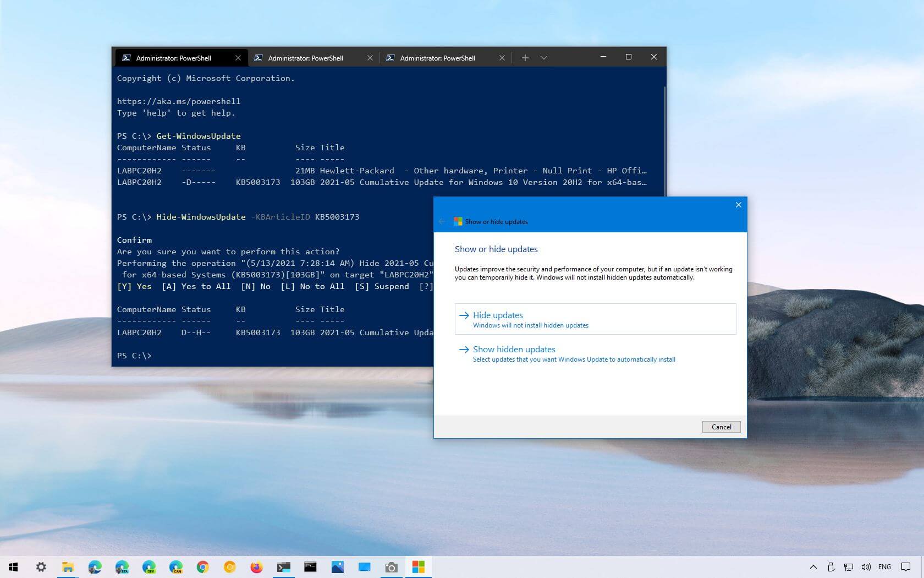Launch Firefox from the taskbar
The height and width of the screenshot is (578, 924).
point(256,567)
